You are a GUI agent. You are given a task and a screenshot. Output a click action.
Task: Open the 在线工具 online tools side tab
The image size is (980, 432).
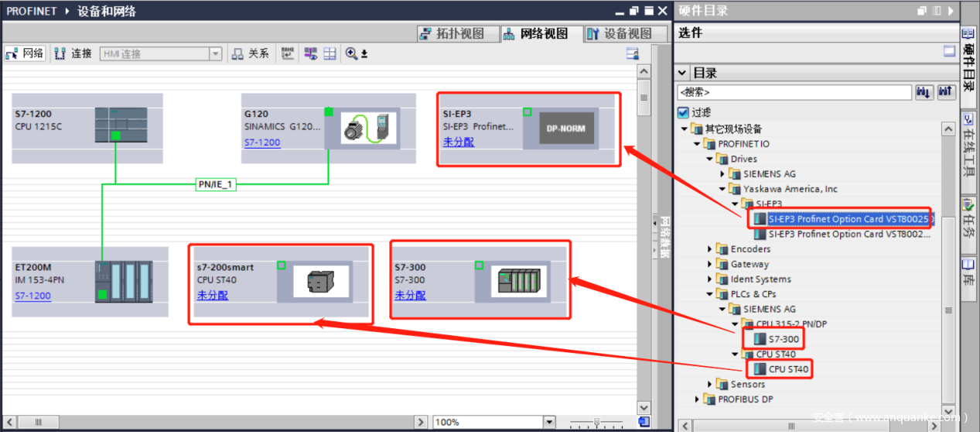[x=969, y=152]
